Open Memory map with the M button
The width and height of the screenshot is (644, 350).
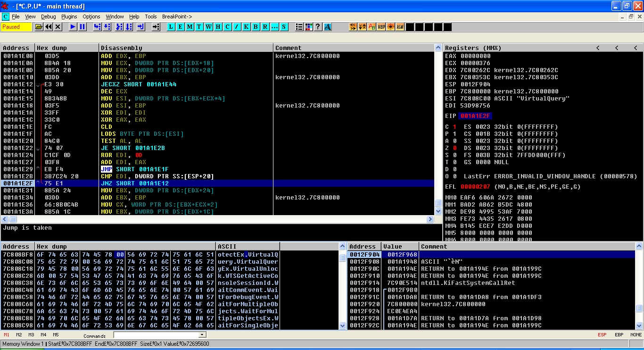coord(190,27)
